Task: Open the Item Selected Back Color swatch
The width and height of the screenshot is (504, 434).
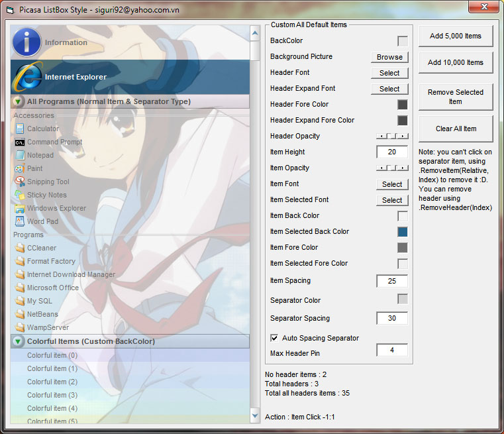Action: pos(402,232)
